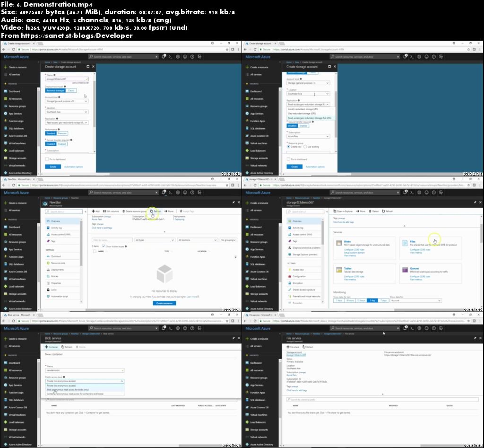Click the Filter by name field in NewStor
The image size is (484, 448).
[x=112, y=240]
